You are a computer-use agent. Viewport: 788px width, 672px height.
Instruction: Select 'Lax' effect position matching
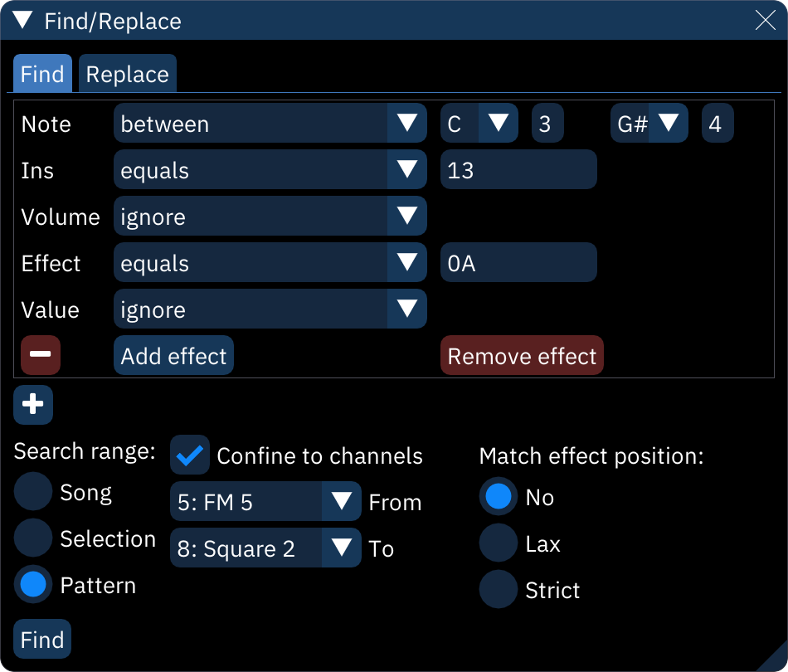498,543
